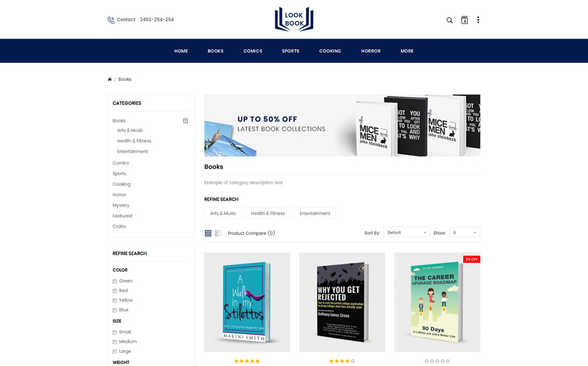Viewport: 588px width, 366px height.
Task: Open the three-dot more options menu
Action: pyautogui.click(x=478, y=20)
